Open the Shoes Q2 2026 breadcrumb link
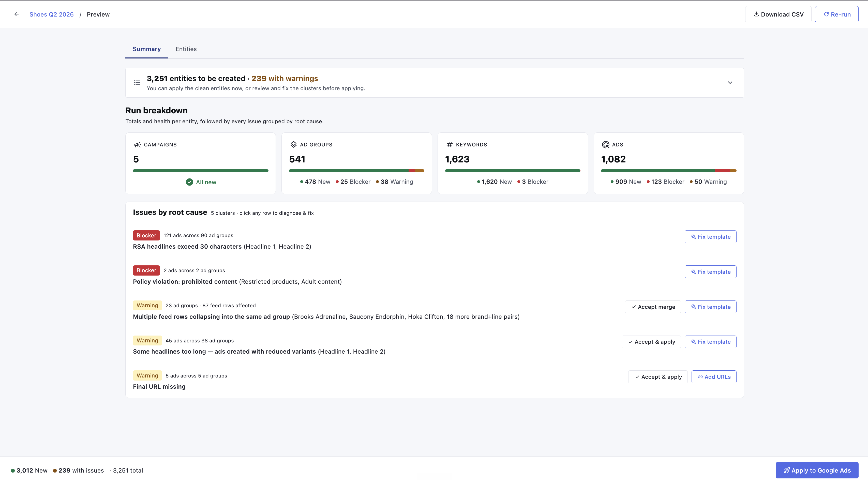 [x=52, y=14]
